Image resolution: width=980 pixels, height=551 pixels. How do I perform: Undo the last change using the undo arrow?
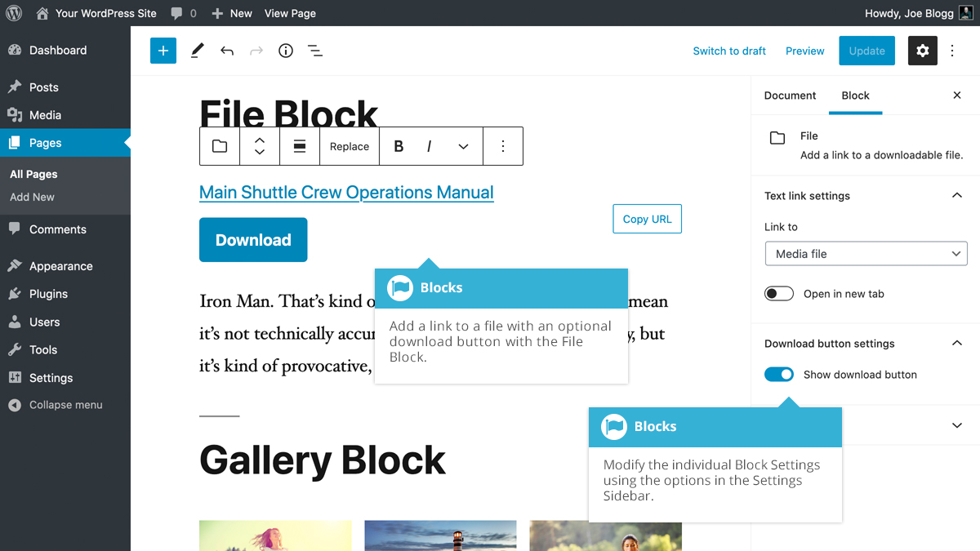pyautogui.click(x=226, y=51)
